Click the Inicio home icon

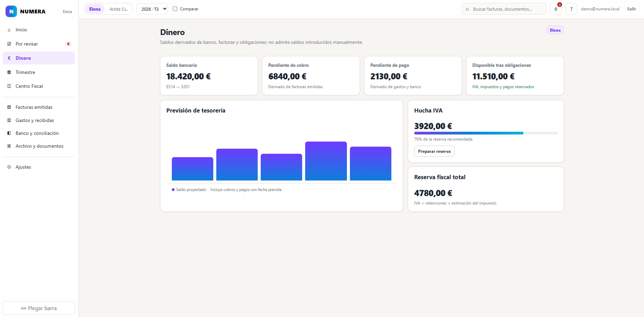(9, 30)
